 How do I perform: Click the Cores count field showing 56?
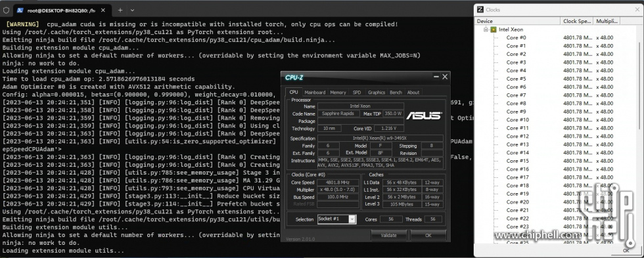click(390, 219)
